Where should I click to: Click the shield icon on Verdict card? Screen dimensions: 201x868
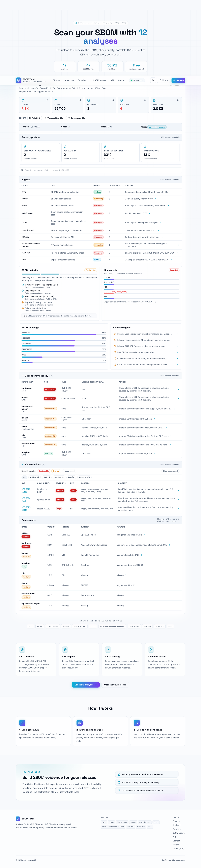click(x=23, y=100)
